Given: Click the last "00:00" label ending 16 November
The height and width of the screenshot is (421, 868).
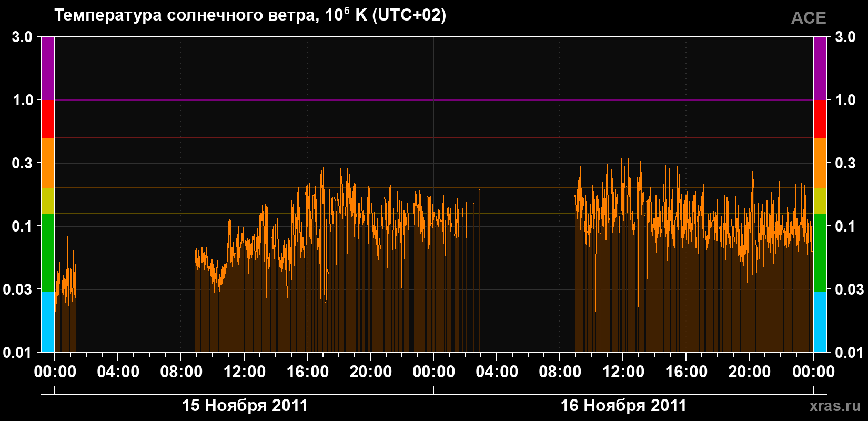Looking at the screenshot, I should [814, 372].
